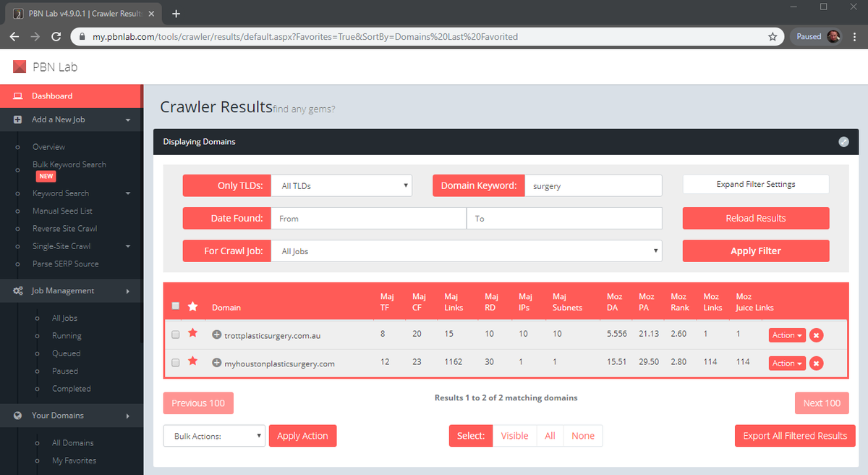Click the Dashboard laptop icon
The height and width of the screenshot is (475, 868).
[x=17, y=96]
